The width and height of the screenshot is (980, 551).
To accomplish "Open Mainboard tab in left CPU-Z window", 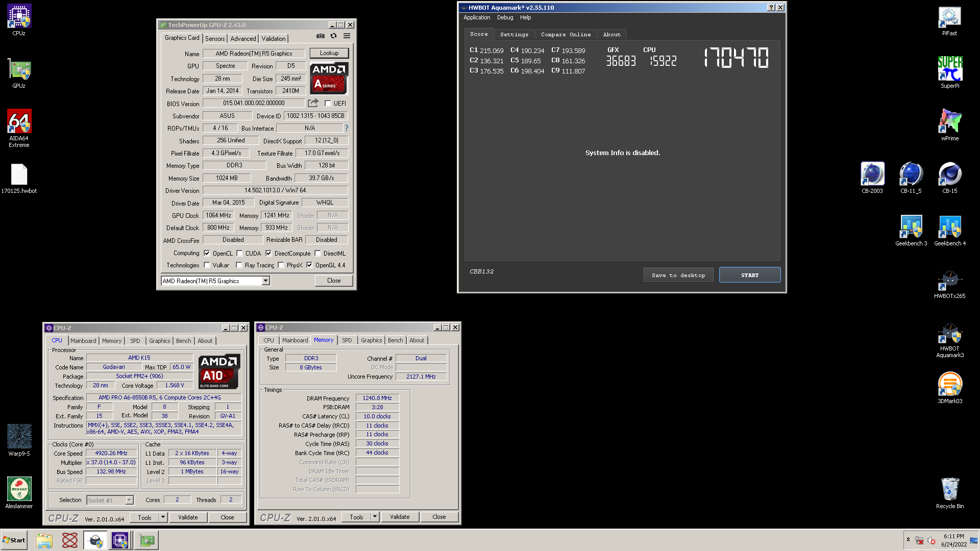I will 83,341.
